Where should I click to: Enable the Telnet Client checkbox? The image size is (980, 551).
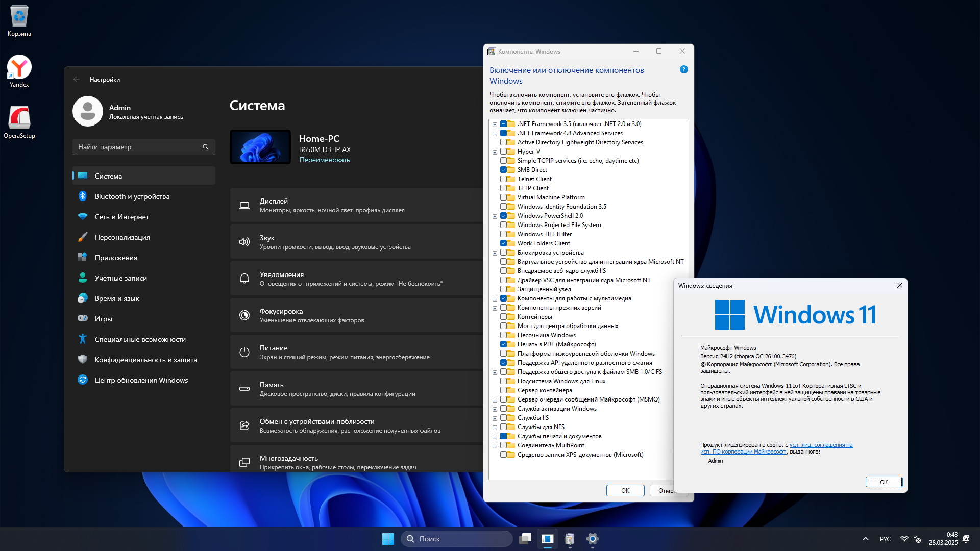pos(503,179)
